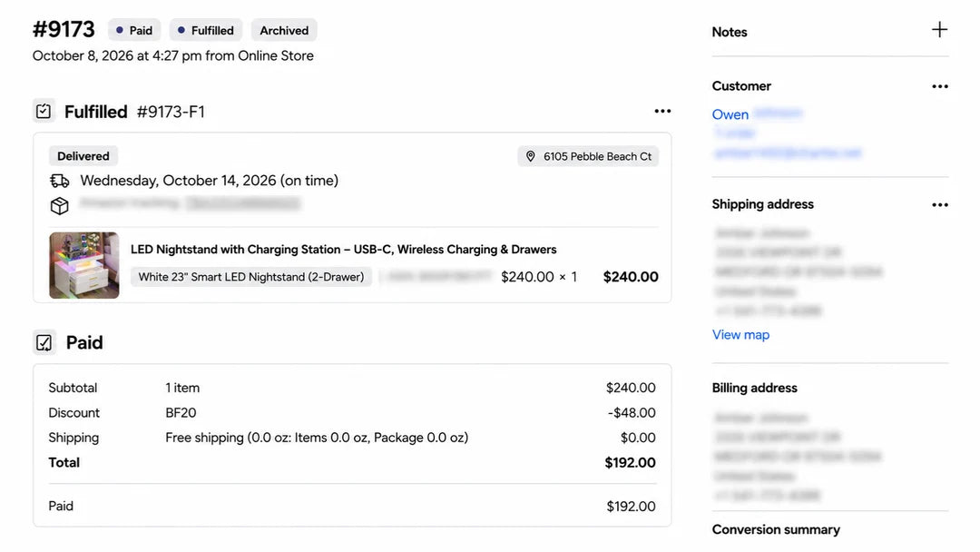Image resolution: width=980 pixels, height=552 pixels.
Task: Click the discount code BF20
Action: point(181,412)
